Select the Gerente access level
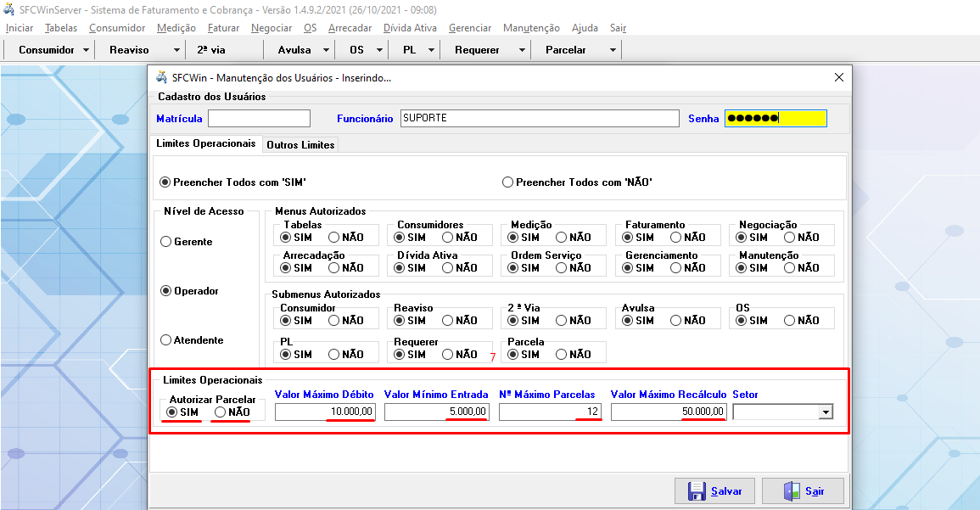This screenshot has width=980, height=510. click(165, 242)
